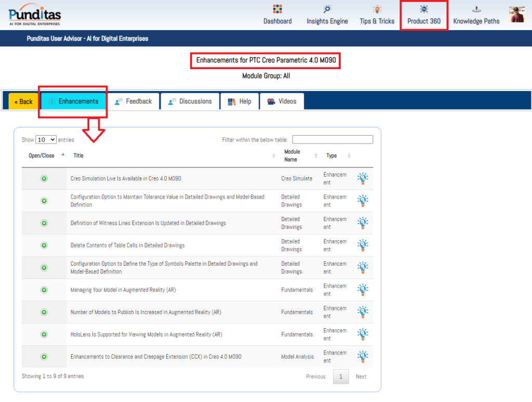Click lightbulb icon for Creo Simulation Live row
This screenshot has height=402, width=532.
(363, 178)
